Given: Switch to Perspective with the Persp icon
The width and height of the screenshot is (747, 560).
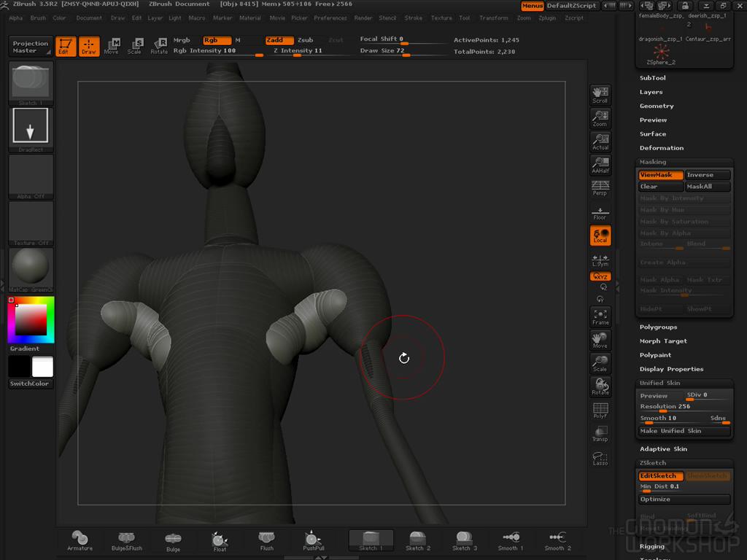Looking at the screenshot, I should (600, 187).
